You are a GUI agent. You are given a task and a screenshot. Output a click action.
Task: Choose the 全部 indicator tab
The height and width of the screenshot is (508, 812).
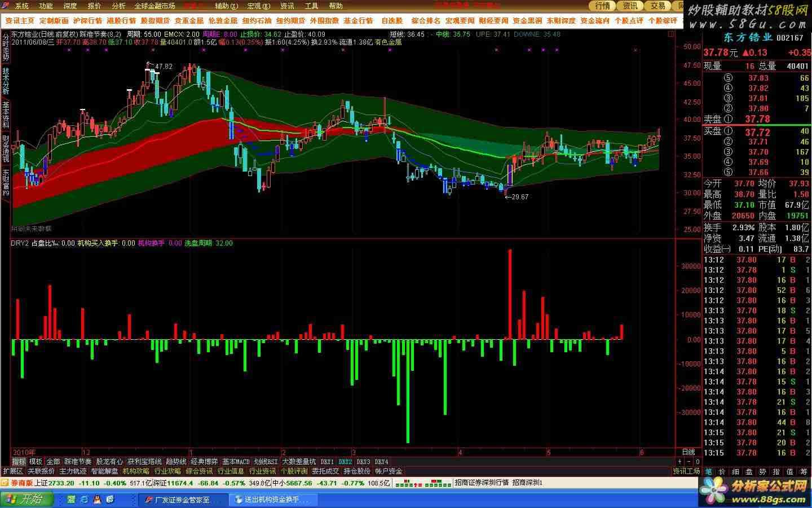pyautogui.click(x=53, y=462)
